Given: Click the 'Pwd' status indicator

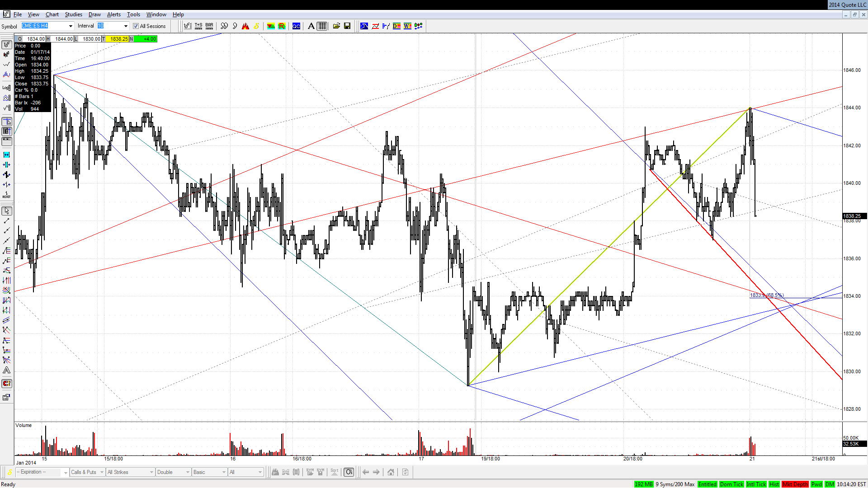Looking at the screenshot, I should [816, 484].
